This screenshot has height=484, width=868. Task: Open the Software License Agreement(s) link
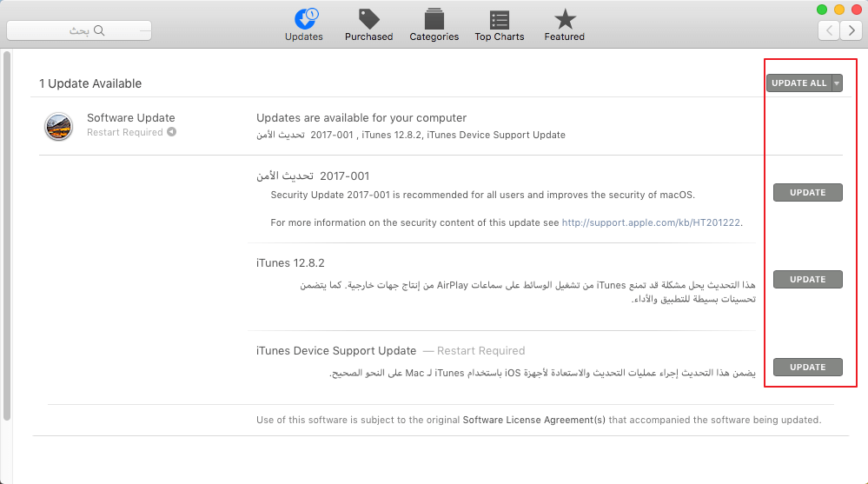tap(533, 420)
